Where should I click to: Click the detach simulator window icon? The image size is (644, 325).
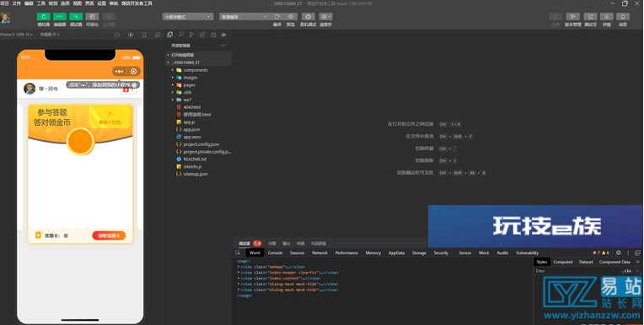[x=158, y=35]
